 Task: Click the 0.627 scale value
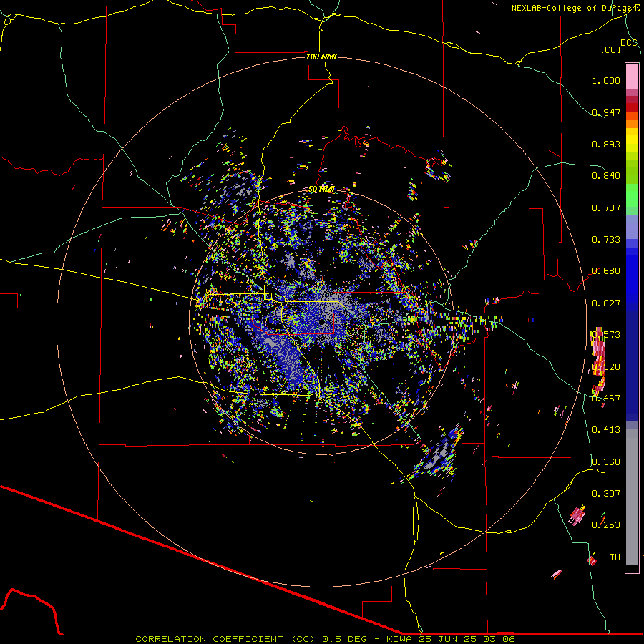[606, 303]
